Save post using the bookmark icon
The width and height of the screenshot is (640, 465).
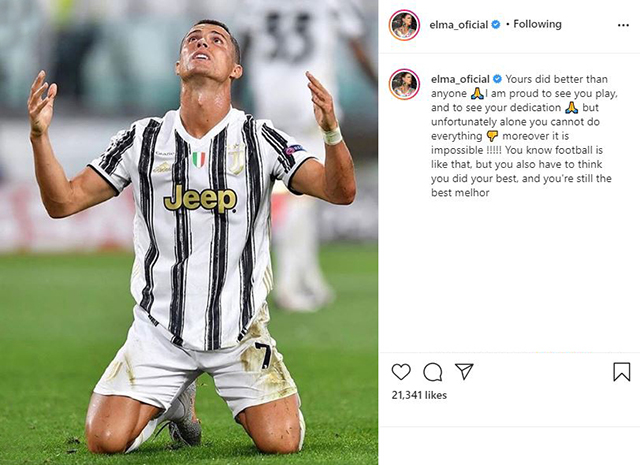622,372
